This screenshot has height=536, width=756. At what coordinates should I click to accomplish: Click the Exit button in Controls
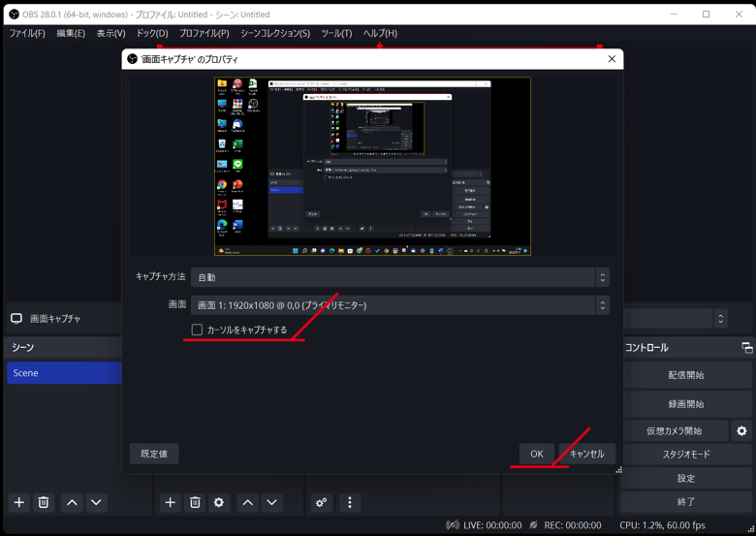pos(685,502)
